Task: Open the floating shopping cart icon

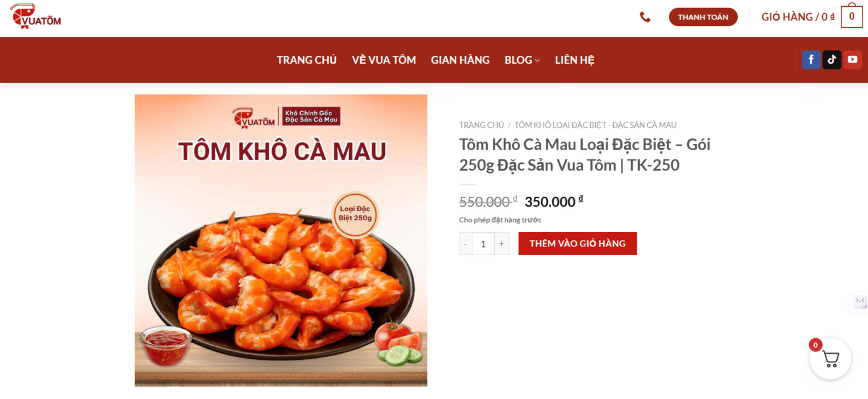Action: click(x=830, y=359)
